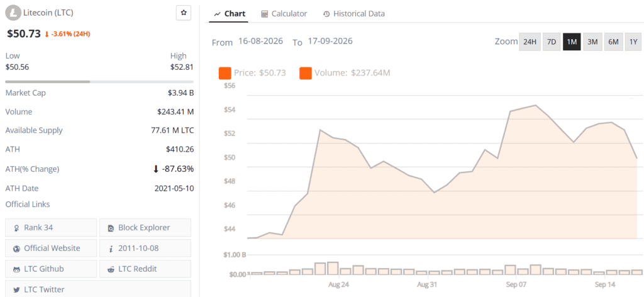Toggle the Volume series legend swatch

coord(306,74)
